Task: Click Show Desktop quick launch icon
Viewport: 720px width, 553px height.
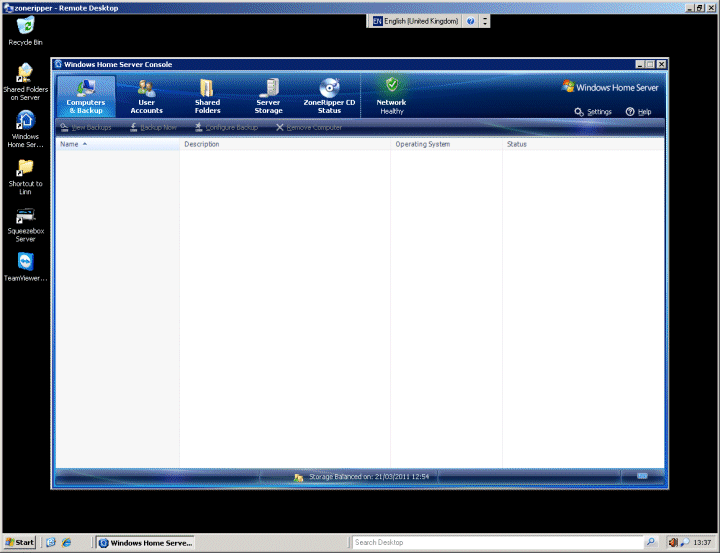Action: [51, 542]
